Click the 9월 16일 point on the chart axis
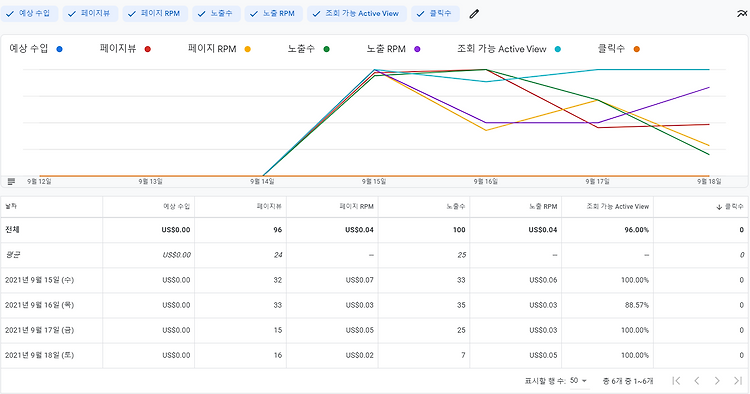The height and width of the screenshot is (394, 750). (485, 182)
